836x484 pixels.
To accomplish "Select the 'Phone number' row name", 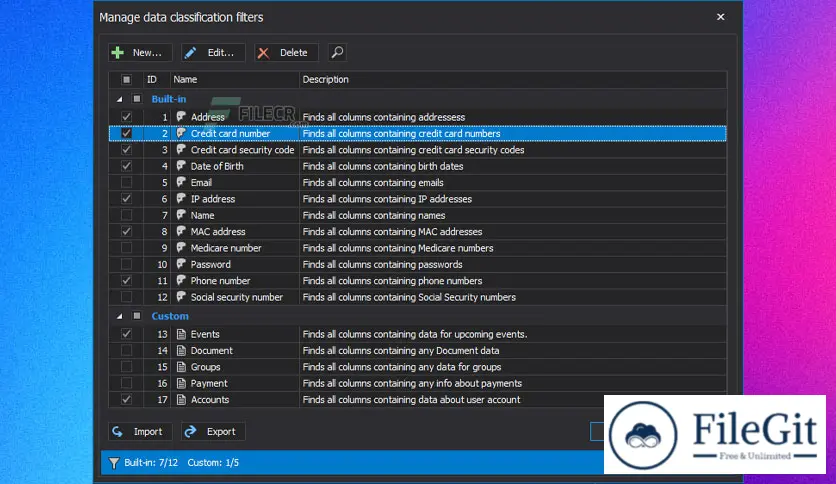I will pyautogui.click(x=220, y=281).
